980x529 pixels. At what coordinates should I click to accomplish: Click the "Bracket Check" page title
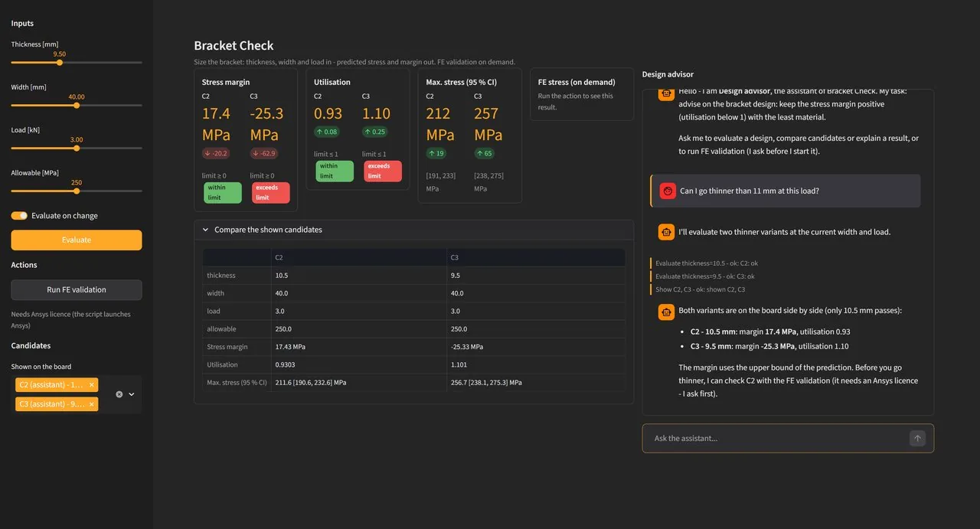click(x=234, y=46)
